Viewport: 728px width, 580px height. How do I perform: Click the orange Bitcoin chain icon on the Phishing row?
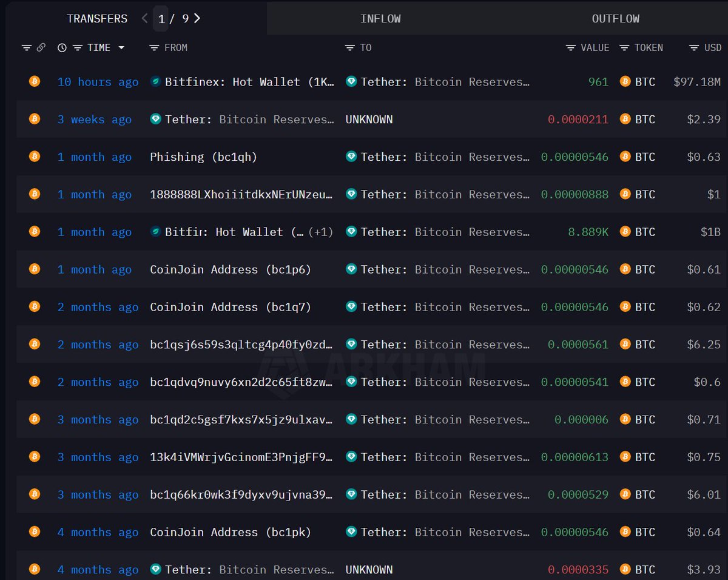point(34,157)
